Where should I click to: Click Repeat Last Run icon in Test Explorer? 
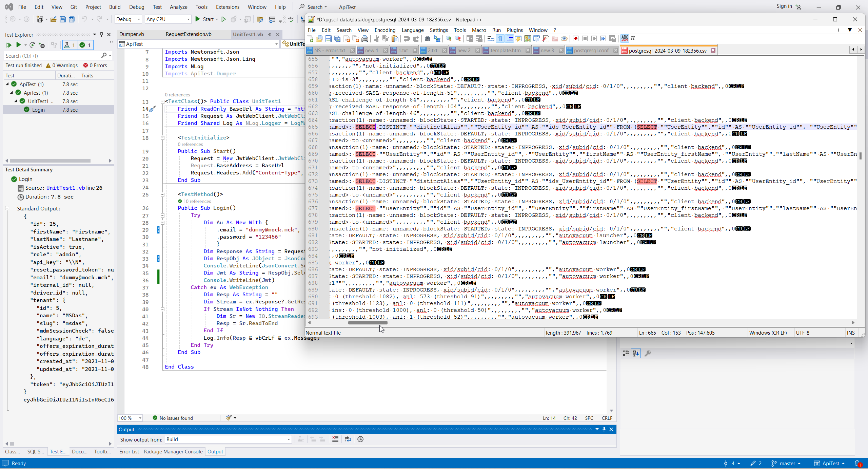[32, 45]
